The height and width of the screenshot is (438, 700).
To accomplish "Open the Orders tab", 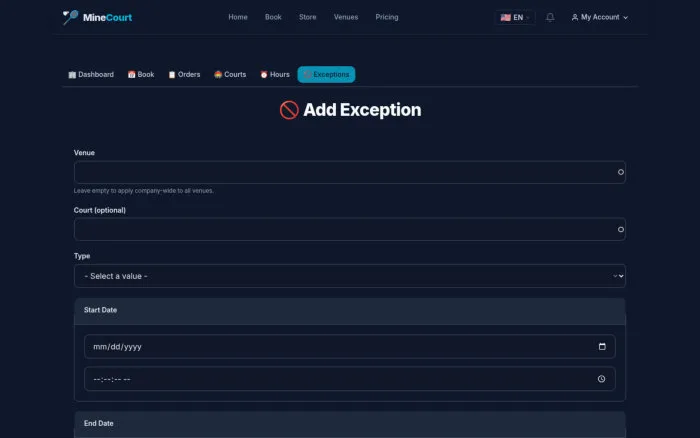I will (184, 75).
